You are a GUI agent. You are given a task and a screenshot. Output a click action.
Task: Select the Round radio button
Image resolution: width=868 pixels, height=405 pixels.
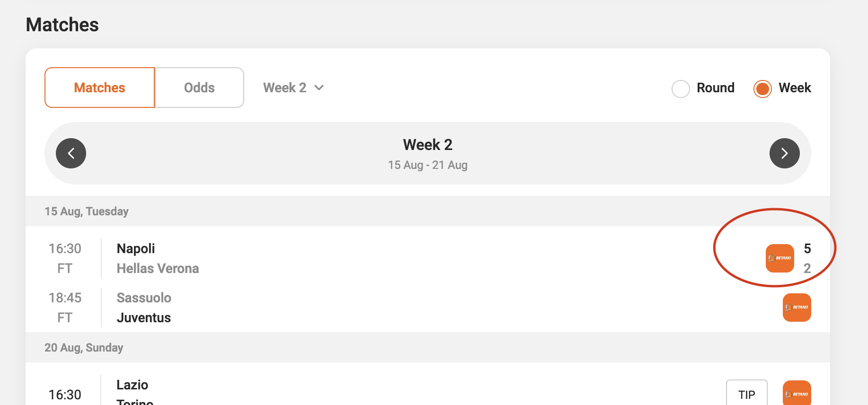681,88
